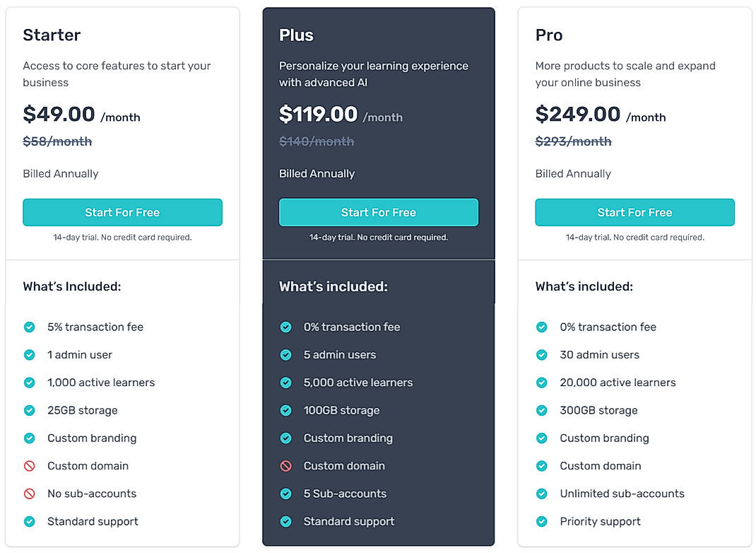Viewport: 756px width, 553px height.
Task: Click the checkmark next to 5 Sub-accounts on Plus
Action: tap(285, 494)
